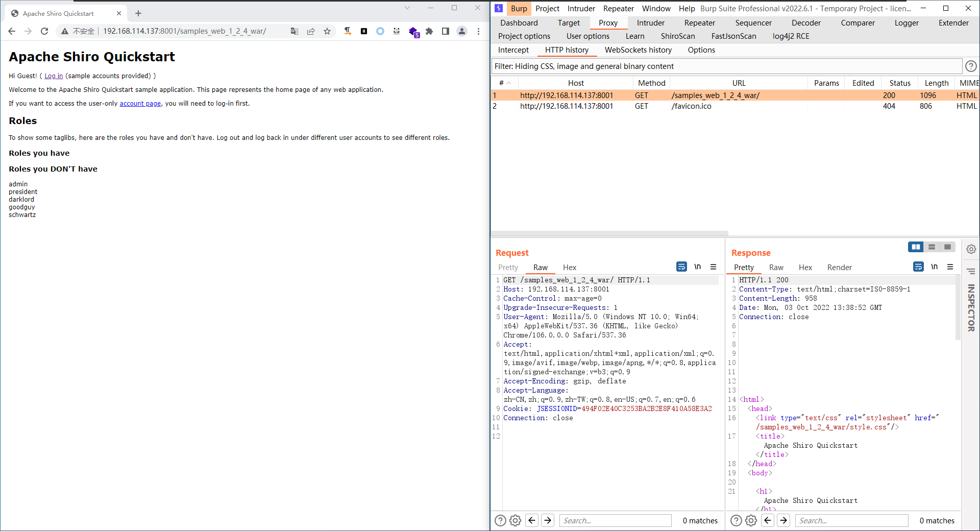Switch response view to Raw

[x=776, y=267]
